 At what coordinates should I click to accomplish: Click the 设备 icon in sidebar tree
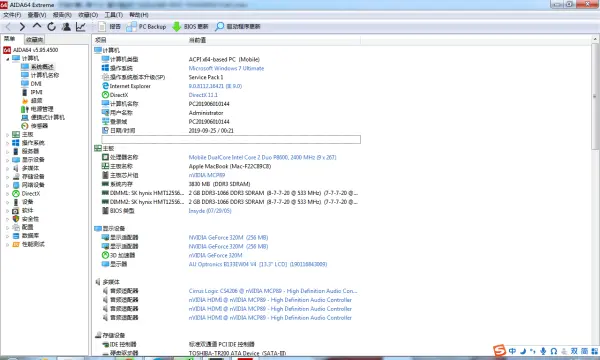click(16, 202)
